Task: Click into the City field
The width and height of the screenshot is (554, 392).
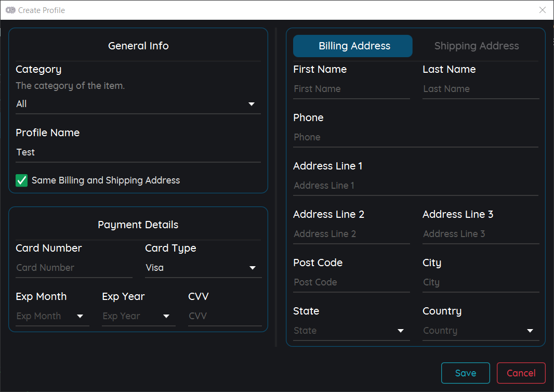Action: 480,282
